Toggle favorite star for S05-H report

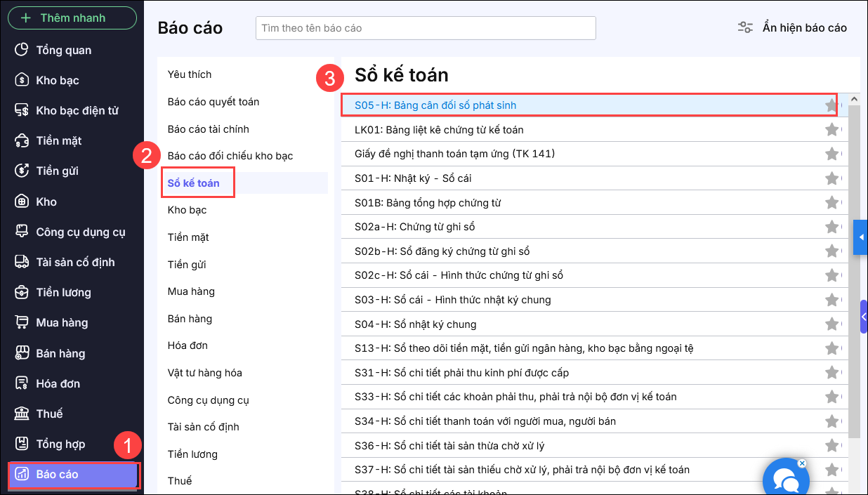[x=831, y=105]
